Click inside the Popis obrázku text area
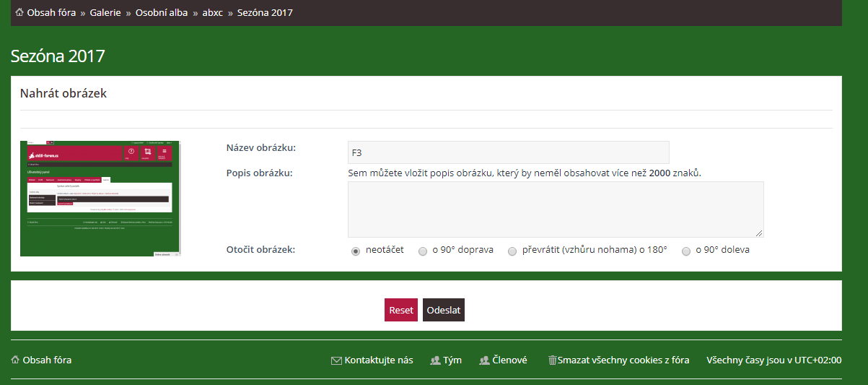 tap(555, 209)
